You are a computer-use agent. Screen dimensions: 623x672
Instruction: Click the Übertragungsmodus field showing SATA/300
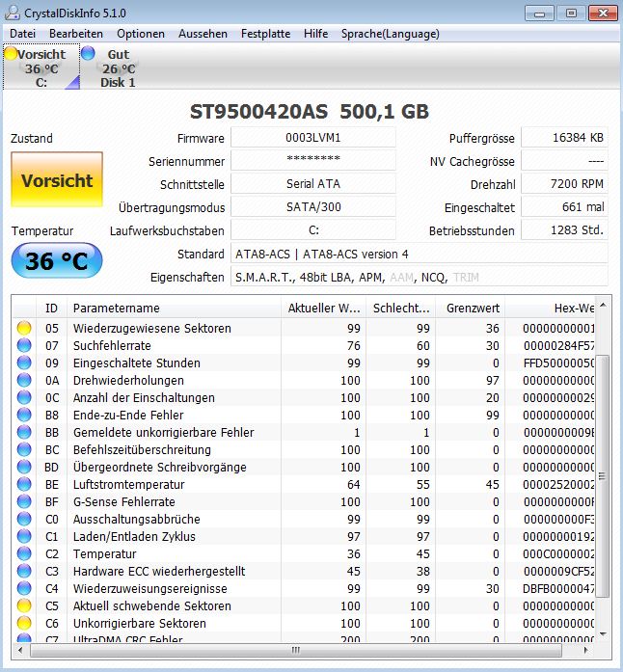313,207
